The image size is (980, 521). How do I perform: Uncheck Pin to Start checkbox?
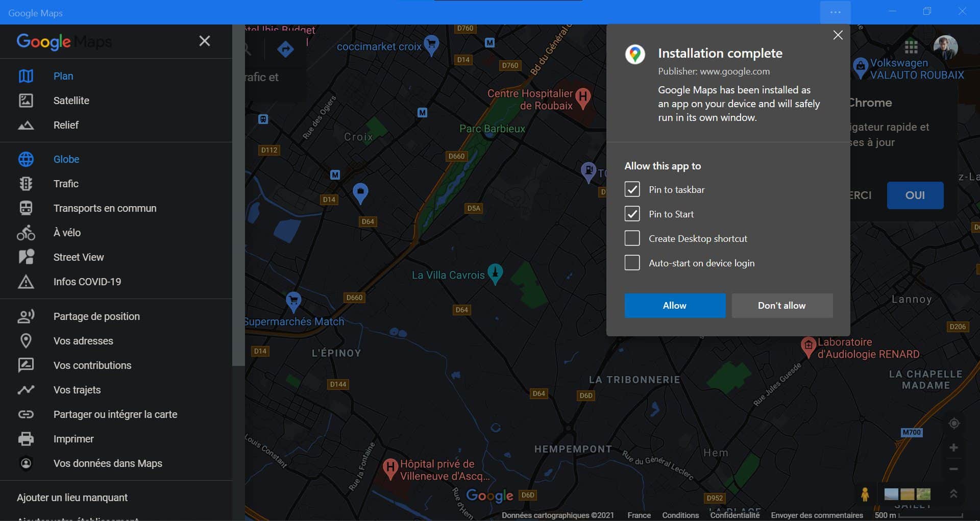pos(632,214)
